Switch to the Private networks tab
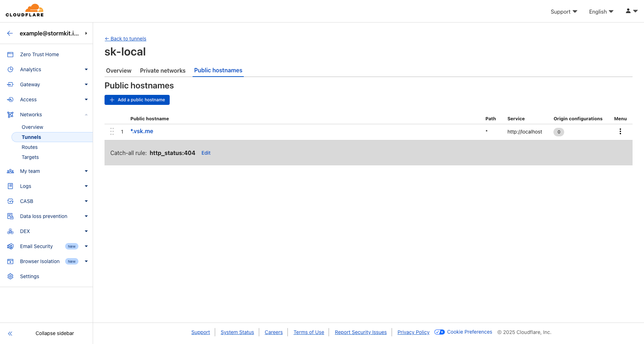This screenshot has height=344, width=644. pos(163,71)
